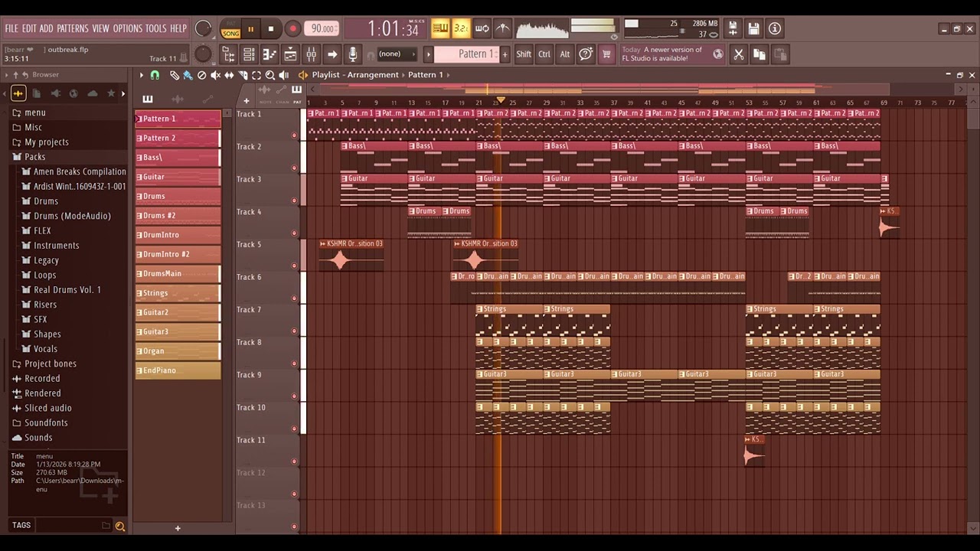Toggle the magnet snap in playlist
This screenshot has width=980, height=551.
click(155, 75)
